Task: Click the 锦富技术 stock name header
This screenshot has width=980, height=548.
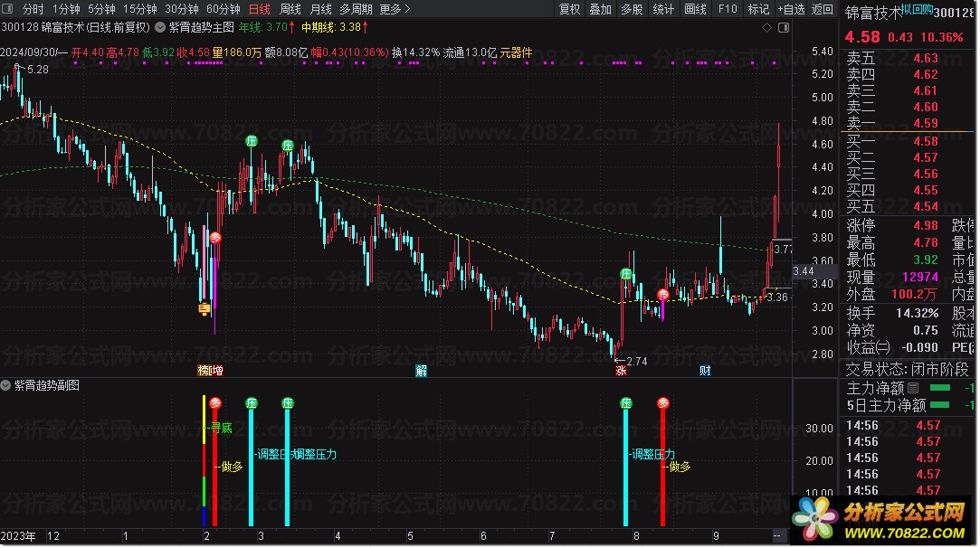Action: (x=874, y=13)
